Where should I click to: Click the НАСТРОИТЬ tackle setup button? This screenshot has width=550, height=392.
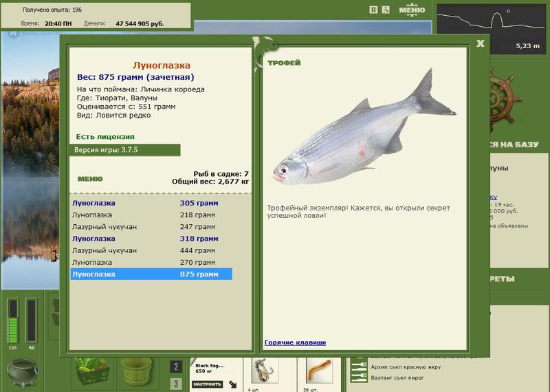208,384
